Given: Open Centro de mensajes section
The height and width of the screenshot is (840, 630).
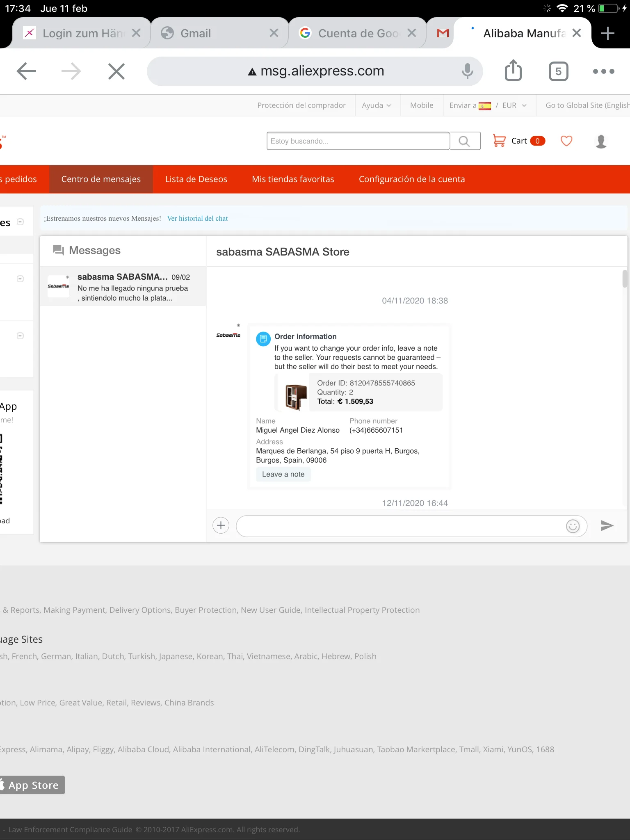Looking at the screenshot, I should (x=101, y=179).
